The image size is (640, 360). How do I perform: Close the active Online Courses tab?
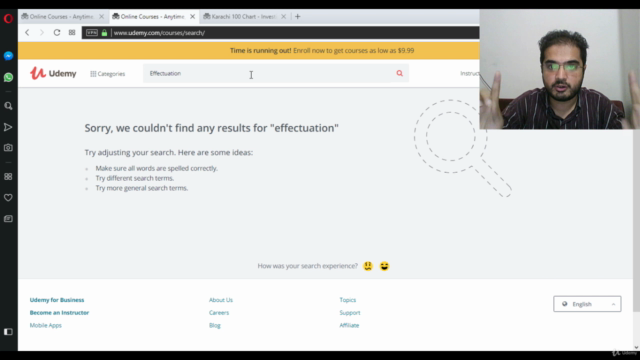pos(193,17)
